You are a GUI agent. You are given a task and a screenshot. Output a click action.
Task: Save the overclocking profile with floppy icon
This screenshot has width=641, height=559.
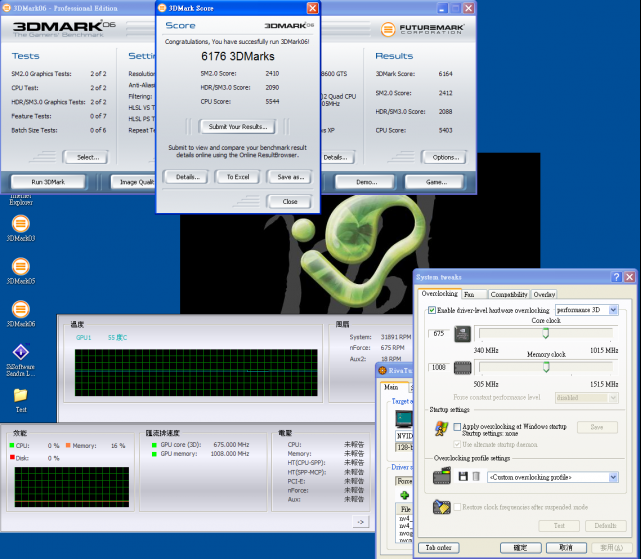pyautogui.click(x=463, y=476)
